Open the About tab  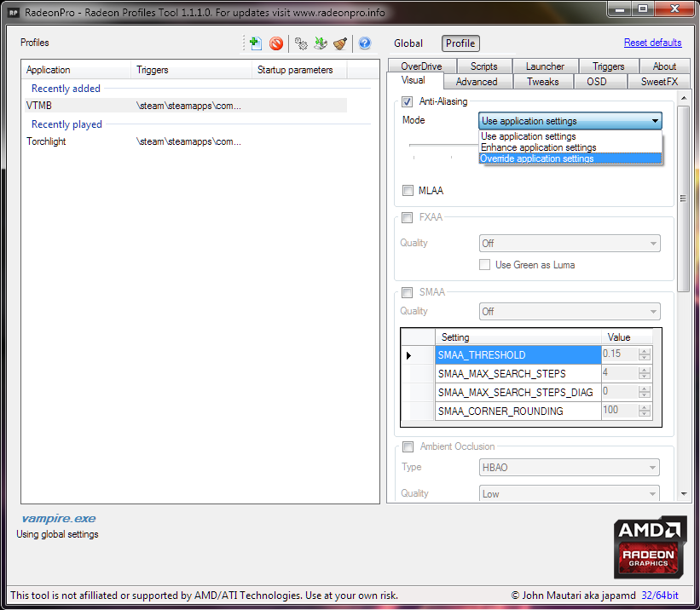[x=665, y=66]
